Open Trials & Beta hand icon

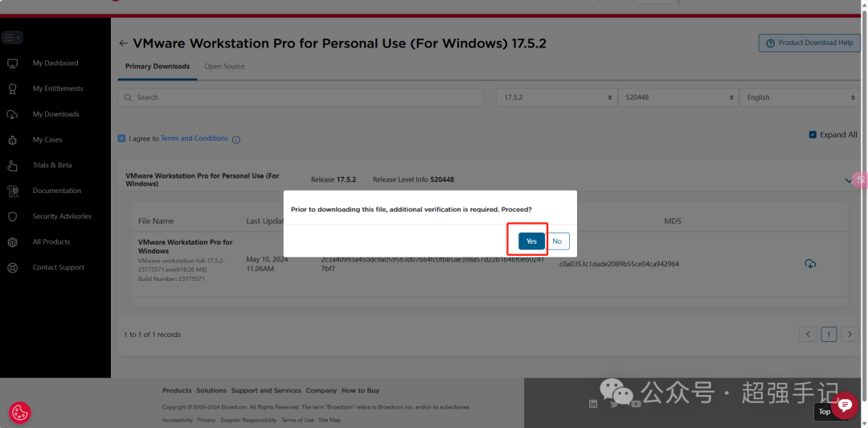coord(13,165)
